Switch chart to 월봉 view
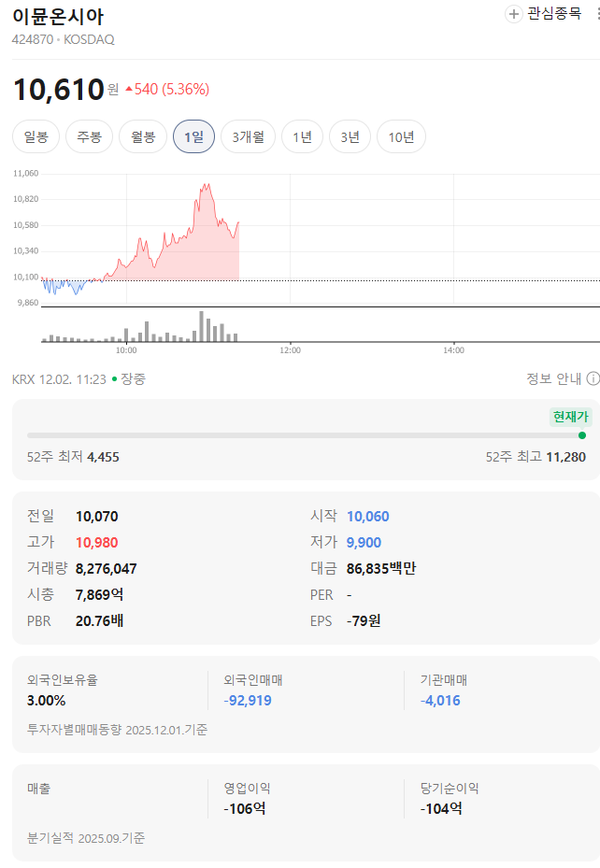 (143, 136)
